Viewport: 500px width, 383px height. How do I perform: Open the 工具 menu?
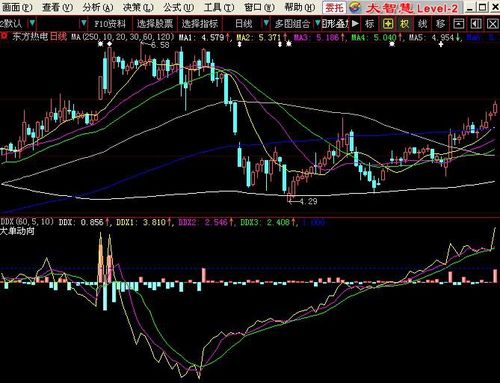click(219, 7)
